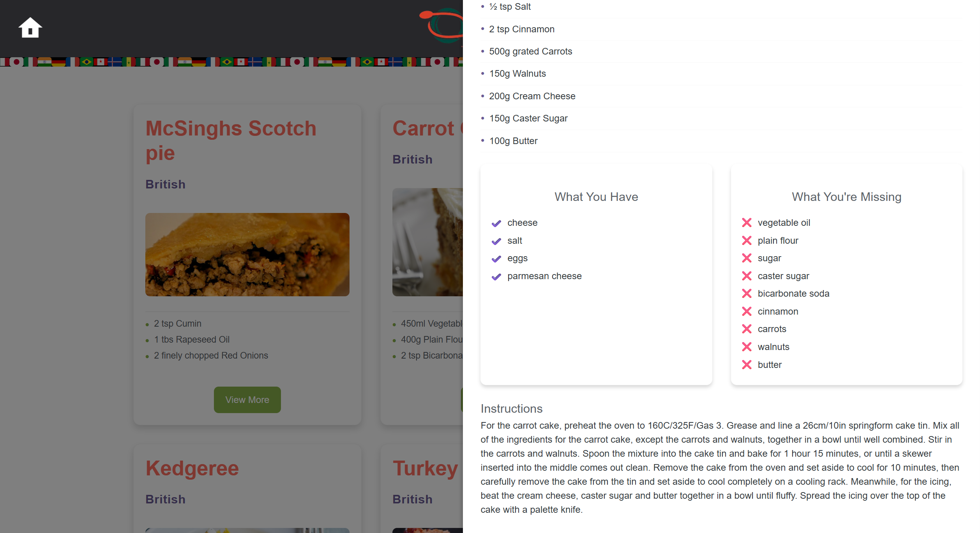Click the What You Have heading
The image size is (980, 533).
(x=596, y=197)
